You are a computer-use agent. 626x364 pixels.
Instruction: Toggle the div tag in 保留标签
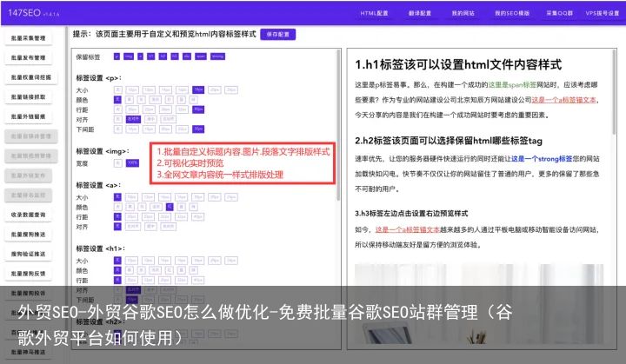(x=186, y=56)
